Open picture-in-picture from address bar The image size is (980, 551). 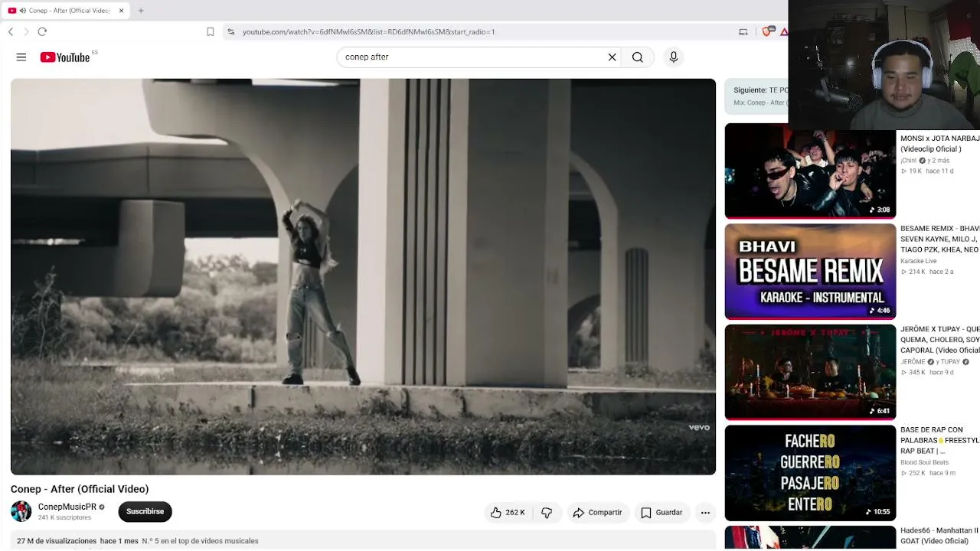click(x=743, y=31)
